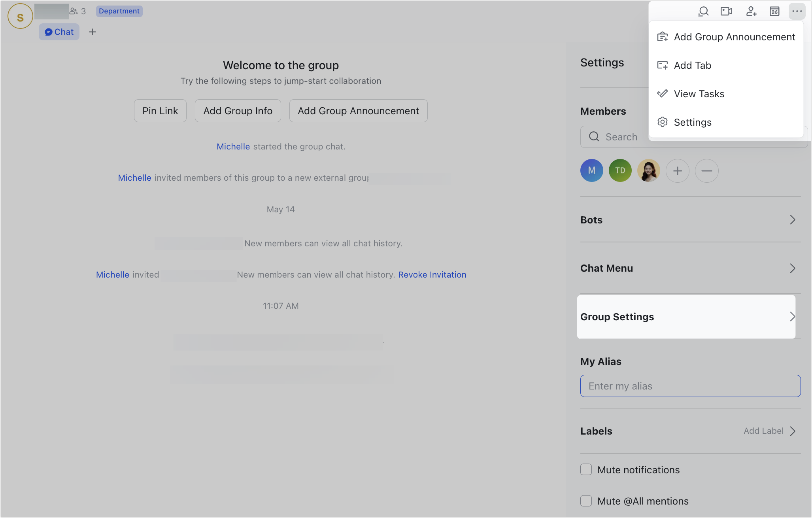
Task: Enable Mute @All mentions
Action: pos(586,501)
